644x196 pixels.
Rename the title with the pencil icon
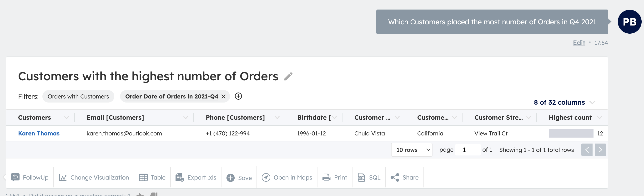[x=289, y=76]
